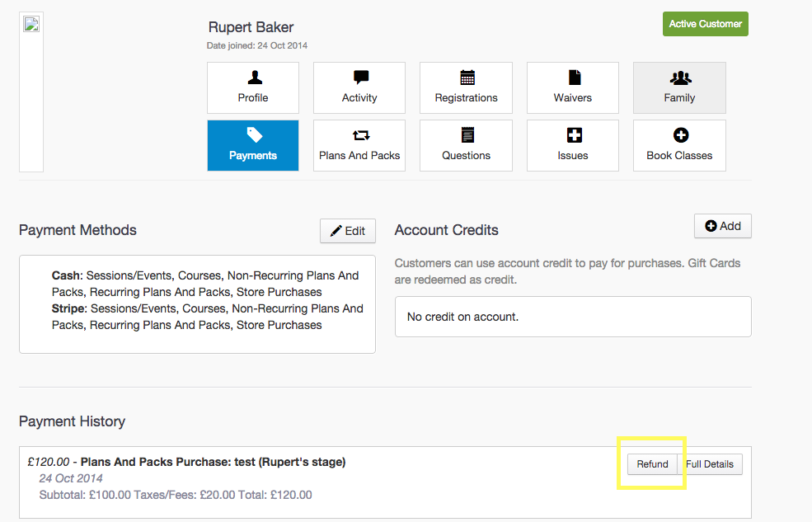Refund the £120.00 payment
The height and width of the screenshot is (522, 812).
click(652, 464)
